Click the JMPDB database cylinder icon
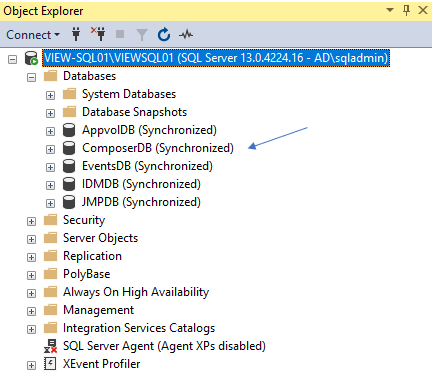Image resolution: width=434 pixels, height=379 pixels. (x=69, y=202)
